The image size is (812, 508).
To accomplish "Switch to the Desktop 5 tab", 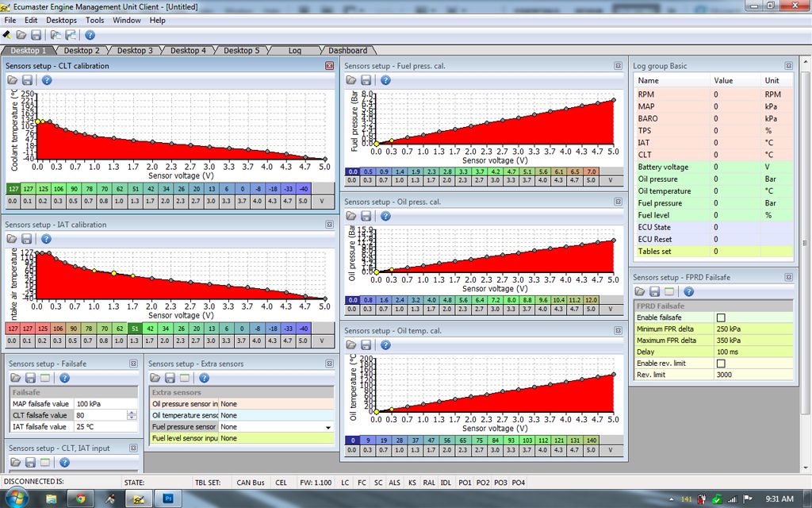I will [241, 50].
